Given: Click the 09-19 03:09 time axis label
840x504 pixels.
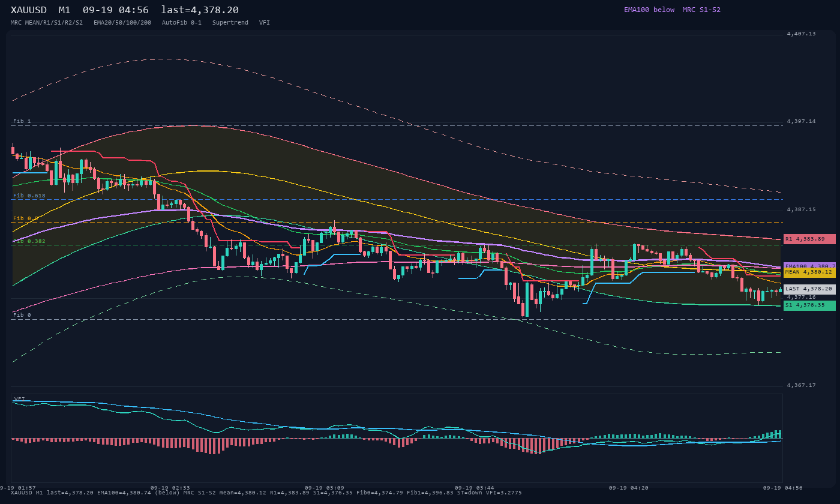Looking at the screenshot, I should click(x=324, y=488).
